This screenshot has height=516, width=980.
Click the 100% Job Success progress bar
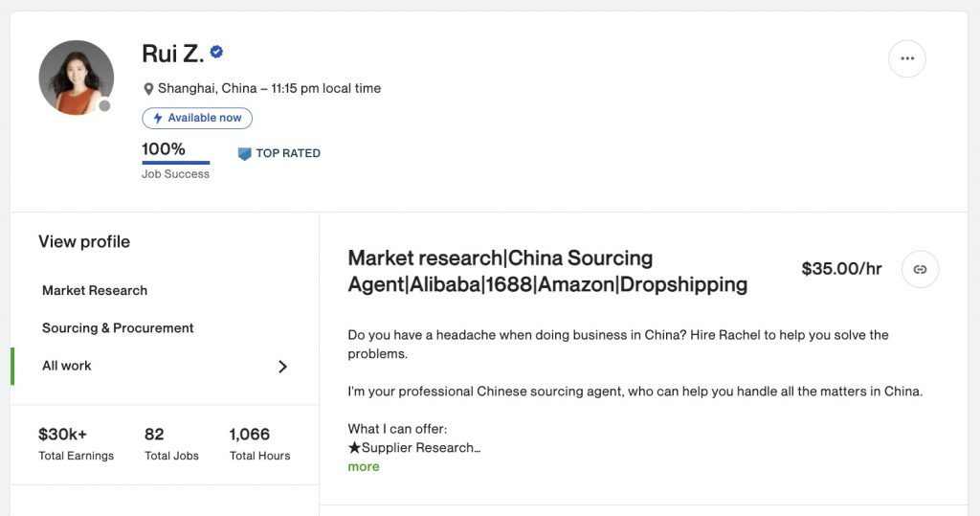(x=176, y=163)
